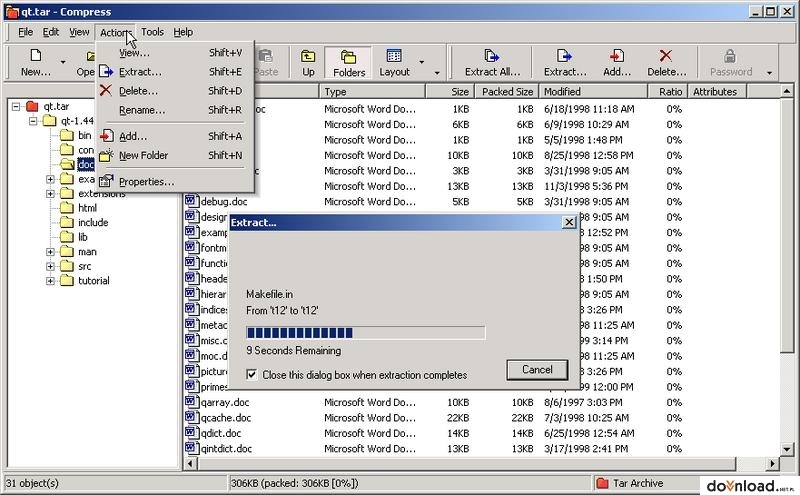800x495 pixels.
Task: Cancel the extraction
Action: click(x=537, y=370)
